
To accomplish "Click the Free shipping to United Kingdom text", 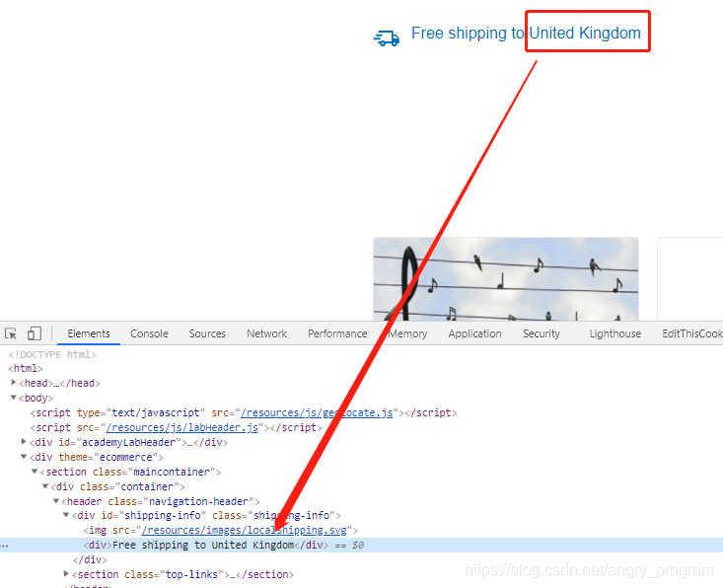I will (x=526, y=34).
